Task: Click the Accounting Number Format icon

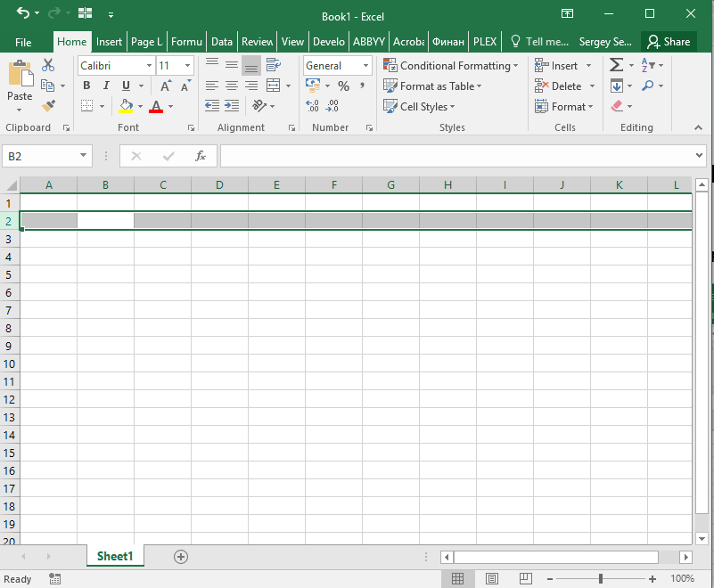Action: coord(313,86)
